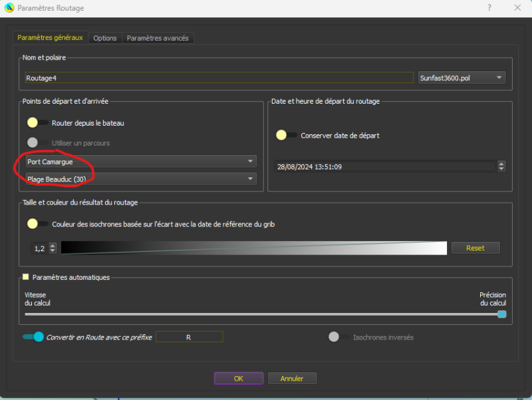The image size is (532, 400).
Task: Click the calculation precision slider handle
Action: click(502, 314)
